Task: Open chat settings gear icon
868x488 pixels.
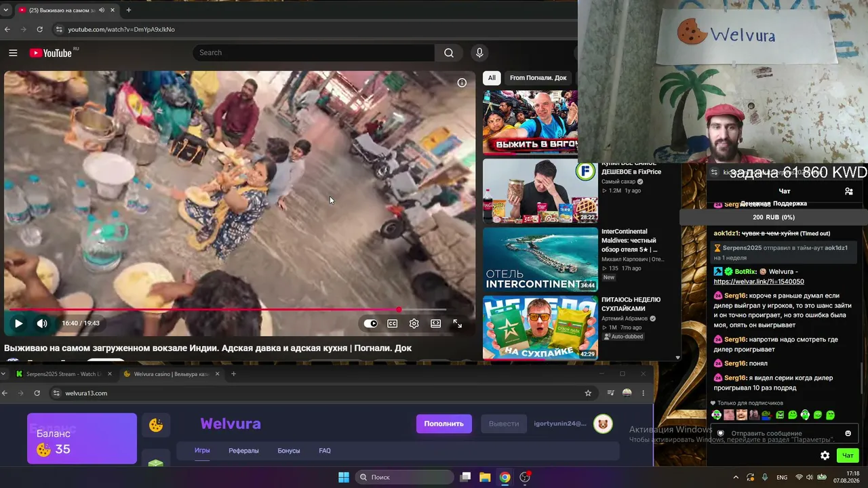Action: pyautogui.click(x=825, y=455)
